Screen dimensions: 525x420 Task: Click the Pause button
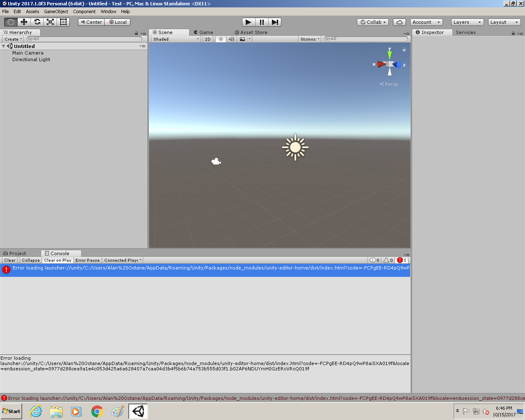(262, 22)
